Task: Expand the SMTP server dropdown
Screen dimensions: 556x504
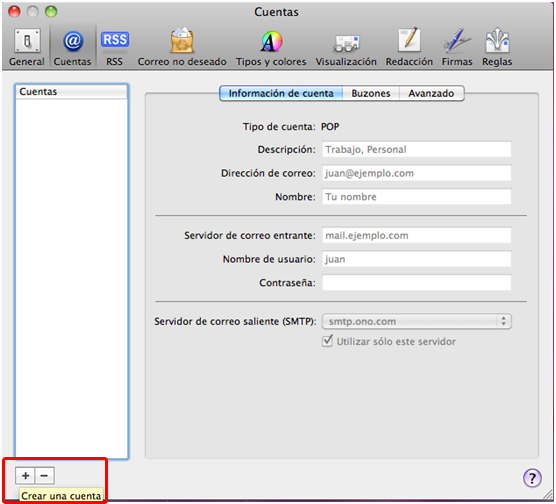Action: pyautogui.click(x=417, y=321)
